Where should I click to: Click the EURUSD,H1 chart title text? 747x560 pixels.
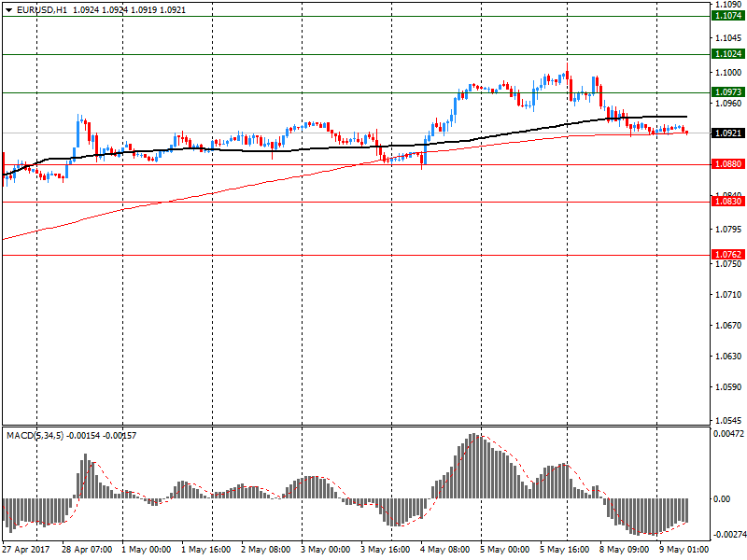click(42, 10)
